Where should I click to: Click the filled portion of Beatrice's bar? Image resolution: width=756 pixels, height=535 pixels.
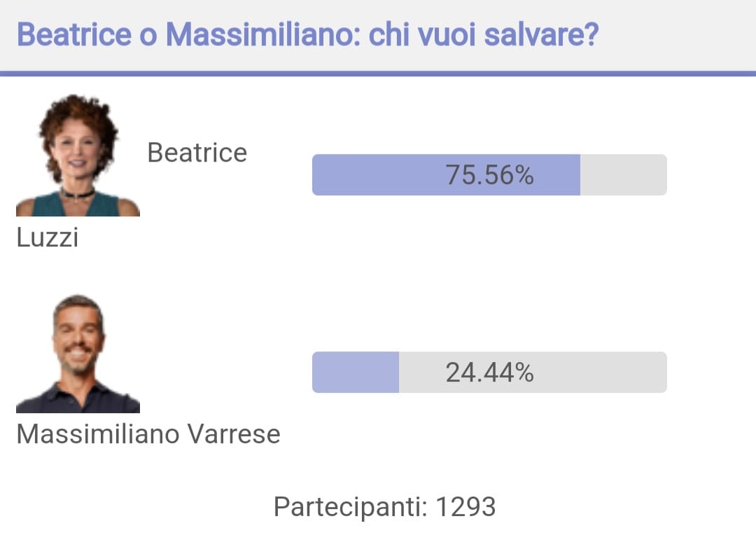pos(446,174)
